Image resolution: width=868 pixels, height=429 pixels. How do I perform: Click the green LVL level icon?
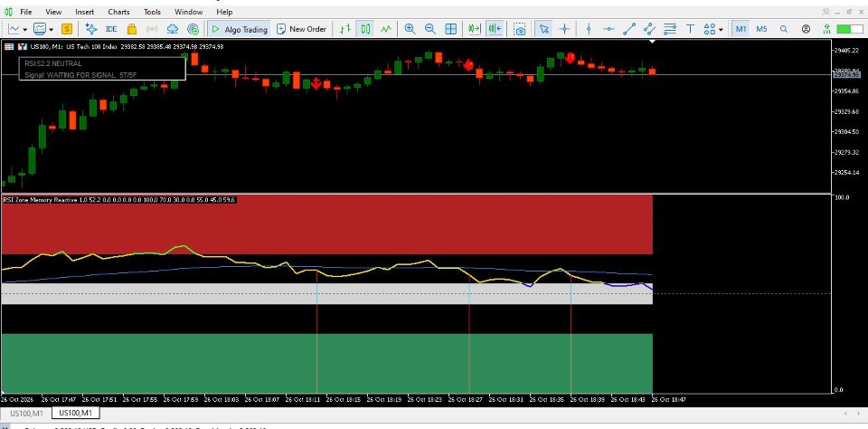point(826,29)
